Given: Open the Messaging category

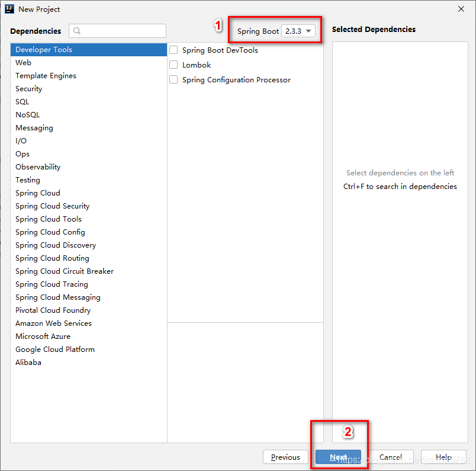Looking at the screenshot, I should 89,128.
